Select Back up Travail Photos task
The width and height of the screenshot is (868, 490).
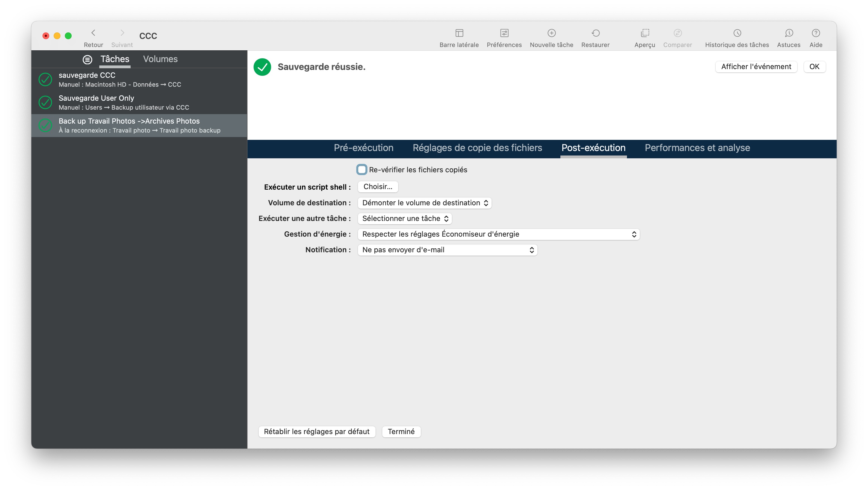click(139, 125)
